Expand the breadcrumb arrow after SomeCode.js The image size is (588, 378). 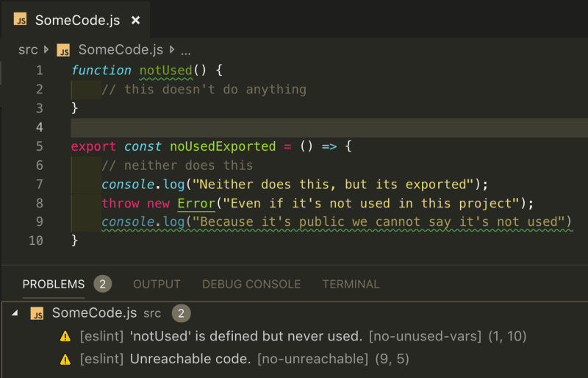[172, 49]
